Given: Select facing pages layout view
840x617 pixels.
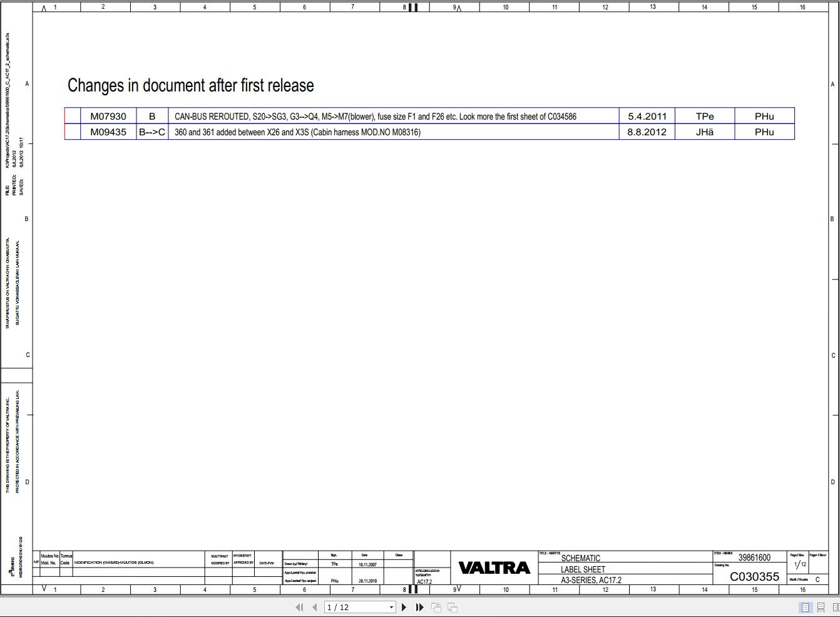Looking at the screenshot, I should 836,607.
